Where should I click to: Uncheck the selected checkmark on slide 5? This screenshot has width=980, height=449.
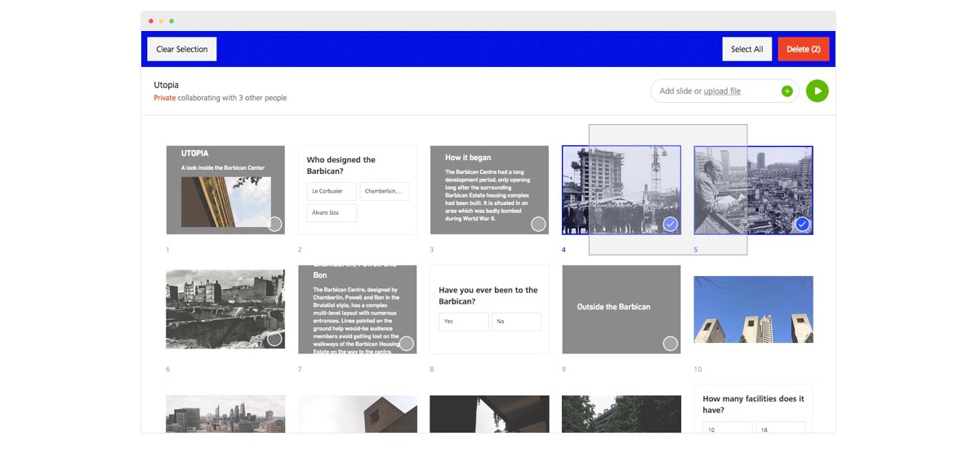click(x=802, y=224)
